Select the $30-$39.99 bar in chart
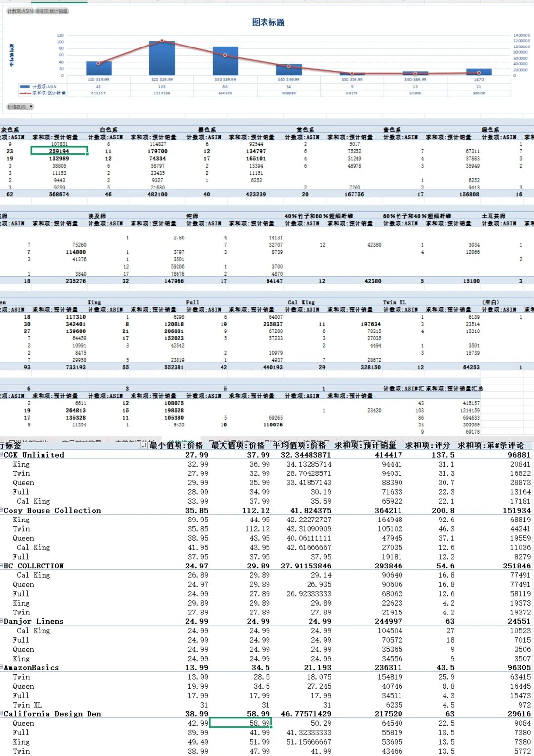This screenshot has width=534, height=756. pos(225,61)
